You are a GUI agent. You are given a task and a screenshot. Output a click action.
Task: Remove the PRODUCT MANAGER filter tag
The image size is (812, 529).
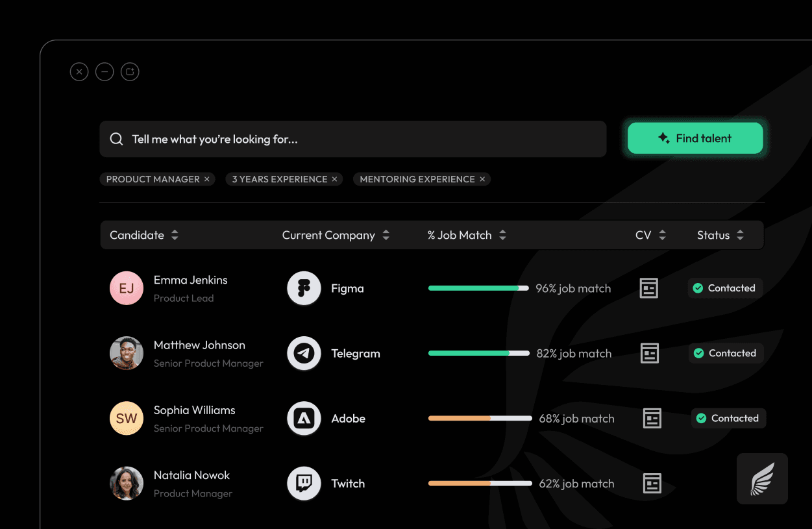207,178
